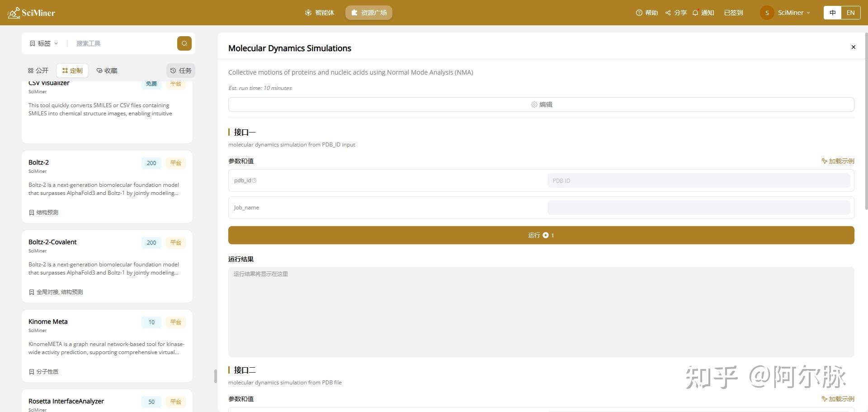Switch language to Chinese 中
This screenshot has height=412, width=868.
point(832,13)
